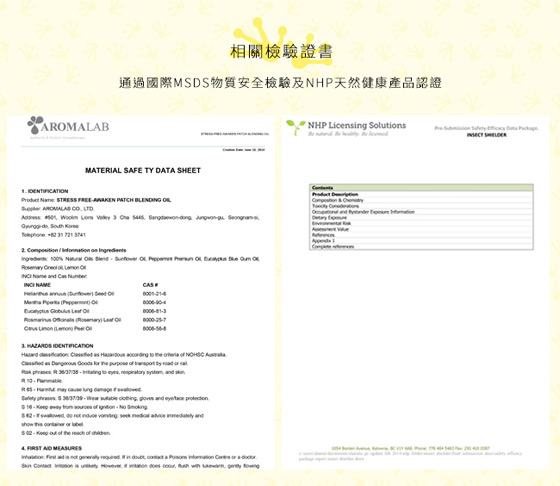Click the Occupational and Bystander Exposure Information row

pos(421,212)
